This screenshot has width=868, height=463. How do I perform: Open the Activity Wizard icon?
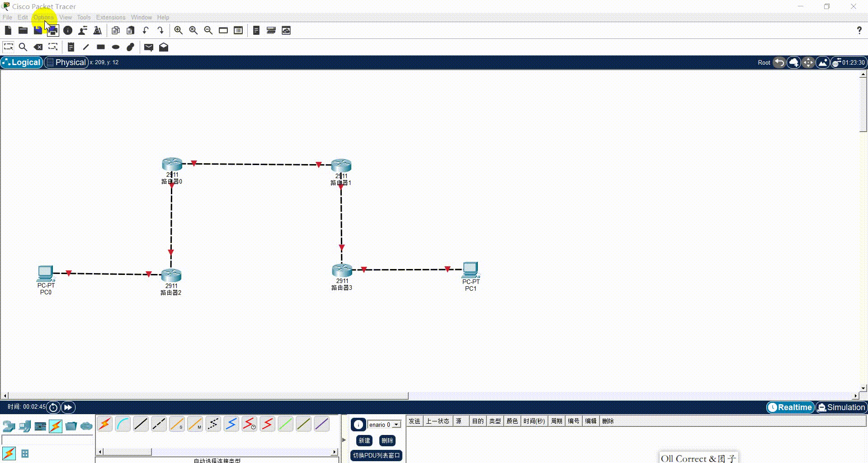(x=83, y=30)
